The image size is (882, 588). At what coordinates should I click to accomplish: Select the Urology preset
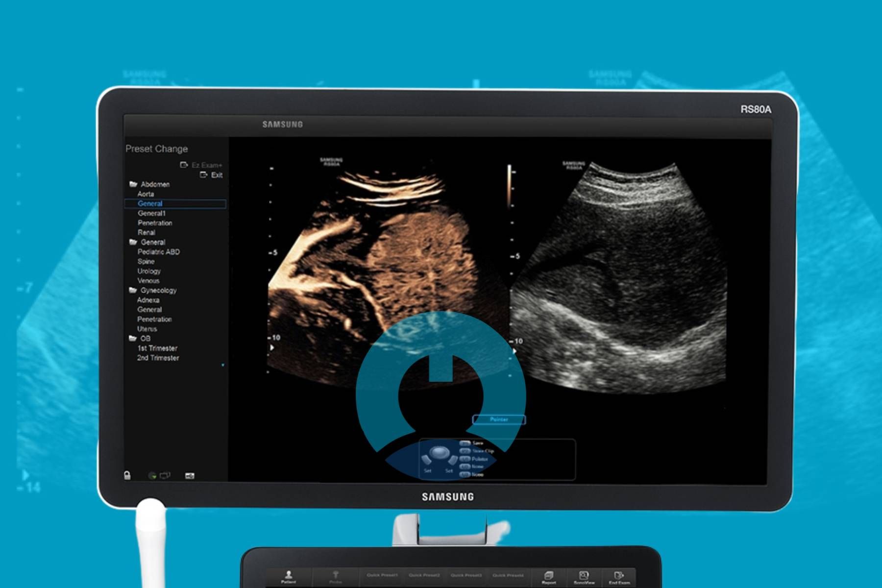[x=149, y=271]
